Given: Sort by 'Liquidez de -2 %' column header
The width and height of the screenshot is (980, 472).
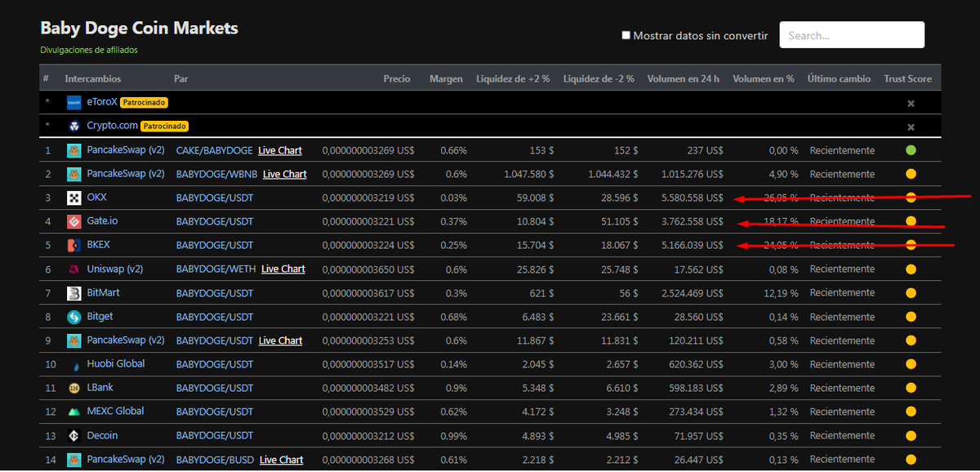Looking at the screenshot, I should [600, 79].
